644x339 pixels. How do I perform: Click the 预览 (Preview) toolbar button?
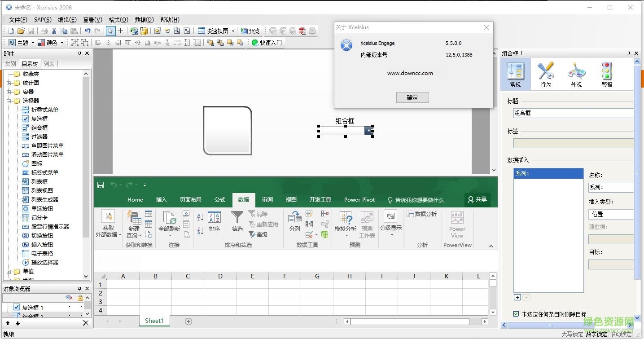(250, 31)
